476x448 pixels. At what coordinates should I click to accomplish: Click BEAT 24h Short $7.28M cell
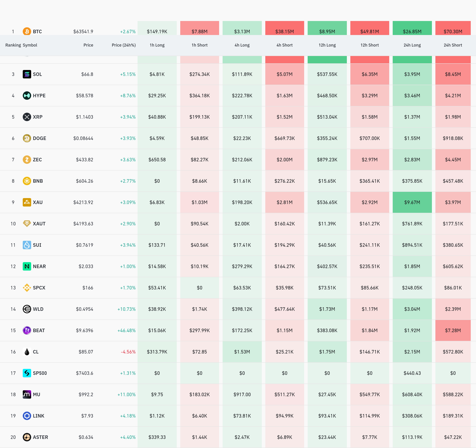(x=453, y=330)
